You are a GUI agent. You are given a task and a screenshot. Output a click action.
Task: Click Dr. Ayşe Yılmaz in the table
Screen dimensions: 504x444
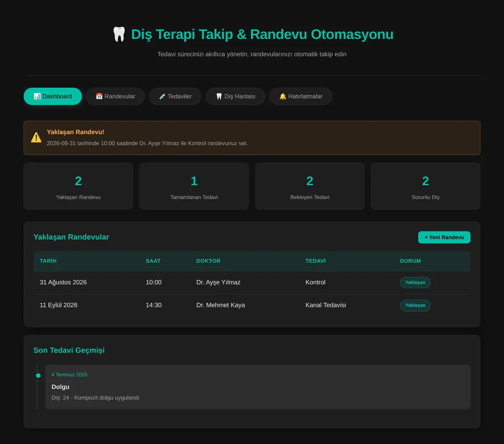pos(218,282)
